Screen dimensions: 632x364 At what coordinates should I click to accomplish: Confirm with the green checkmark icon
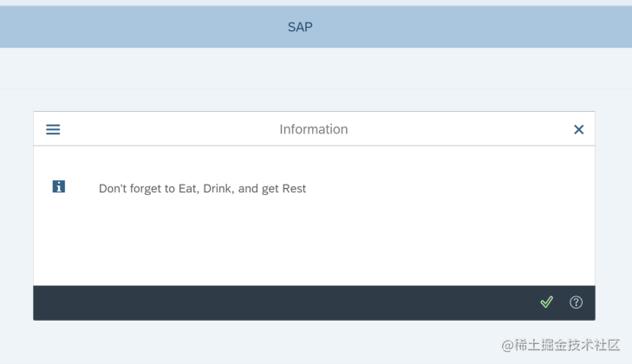pyautogui.click(x=546, y=302)
